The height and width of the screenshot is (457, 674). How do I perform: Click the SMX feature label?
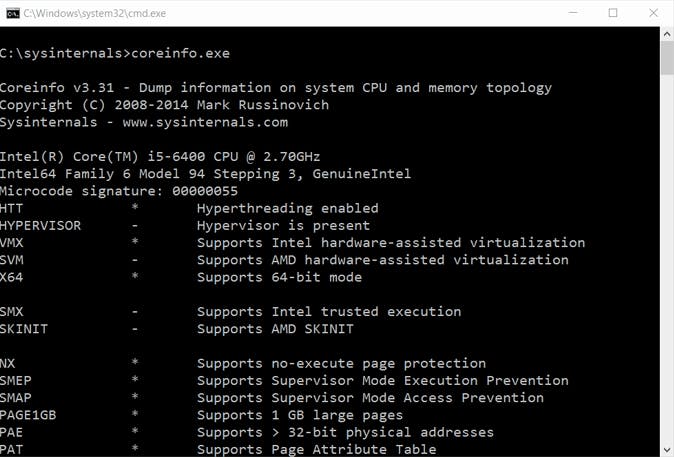pyautogui.click(x=13, y=312)
